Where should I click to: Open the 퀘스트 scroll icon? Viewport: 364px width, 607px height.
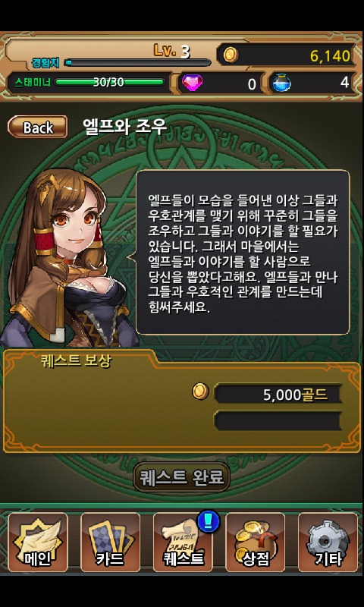coord(183,542)
